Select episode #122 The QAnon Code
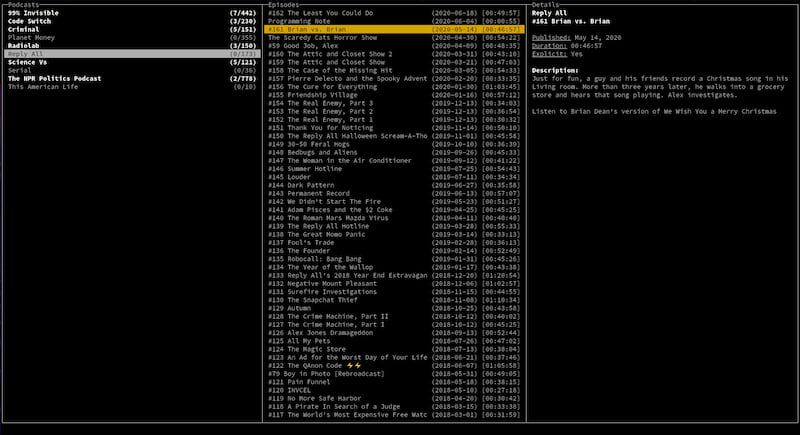This screenshot has height=435, width=800. (394, 365)
